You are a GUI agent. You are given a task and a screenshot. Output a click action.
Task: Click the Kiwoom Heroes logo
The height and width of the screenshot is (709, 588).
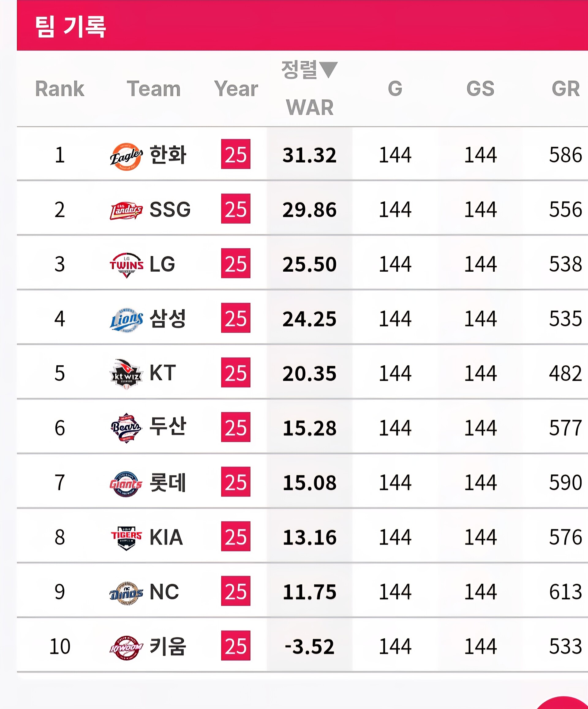pyautogui.click(x=126, y=647)
